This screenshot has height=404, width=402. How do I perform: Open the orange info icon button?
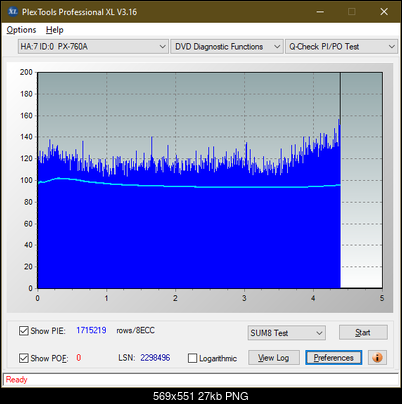377,358
